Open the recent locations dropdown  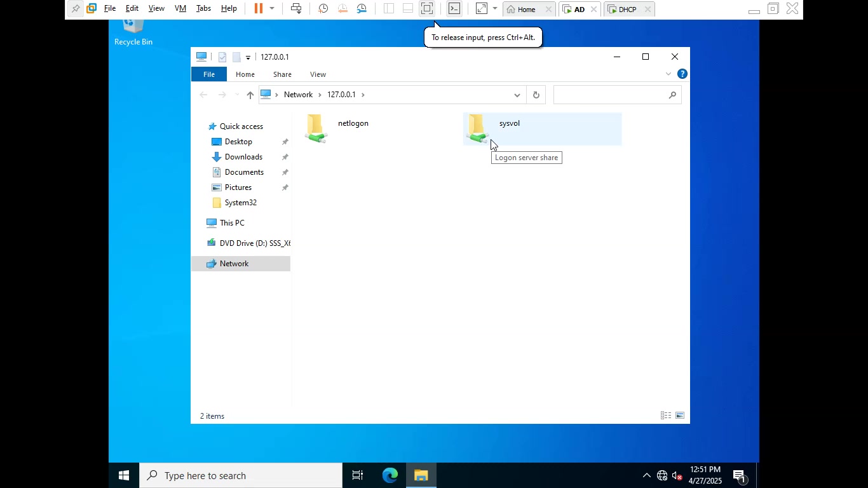click(237, 95)
